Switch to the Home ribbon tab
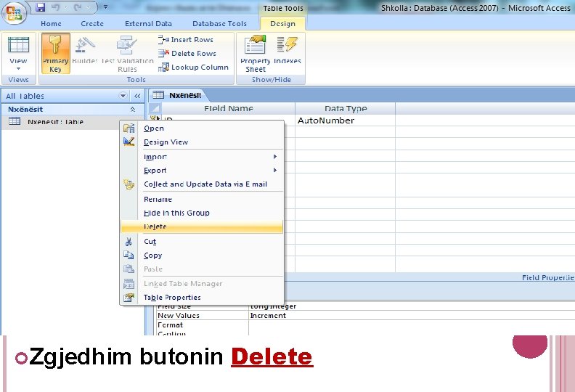The image size is (575, 392). (51, 23)
